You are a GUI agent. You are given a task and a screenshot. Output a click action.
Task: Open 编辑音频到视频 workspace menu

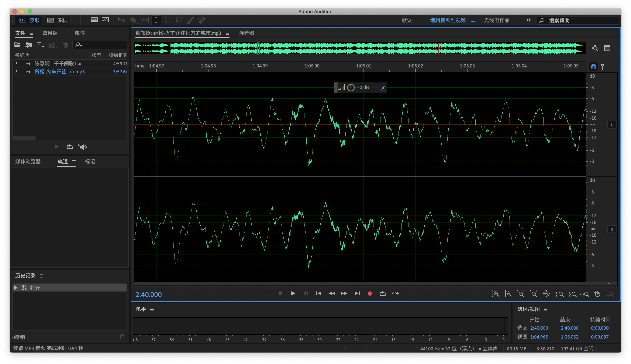point(473,20)
